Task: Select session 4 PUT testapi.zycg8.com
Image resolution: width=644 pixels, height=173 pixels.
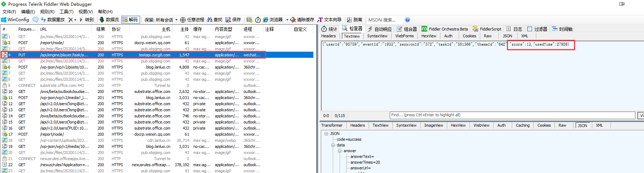Action: point(157,55)
